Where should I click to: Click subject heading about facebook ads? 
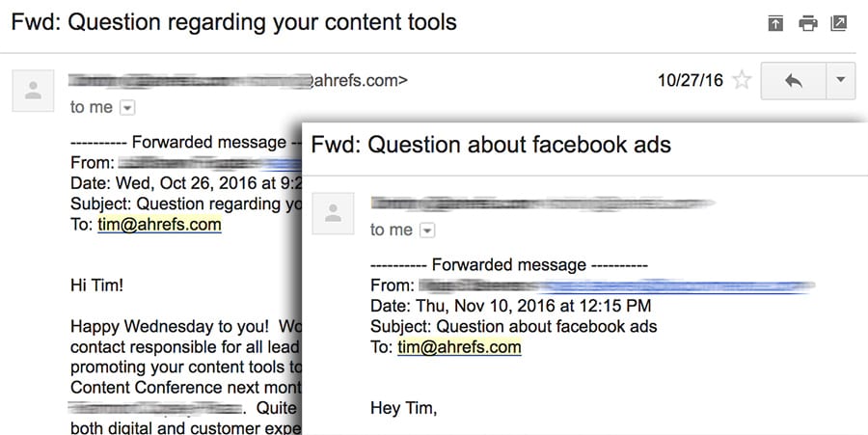491,145
